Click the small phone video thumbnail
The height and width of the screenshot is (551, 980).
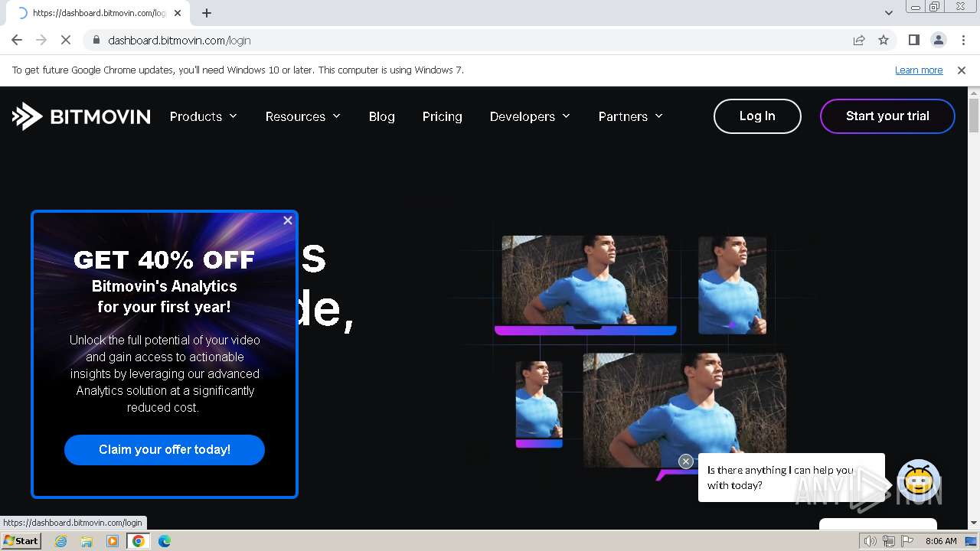click(x=539, y=404)
